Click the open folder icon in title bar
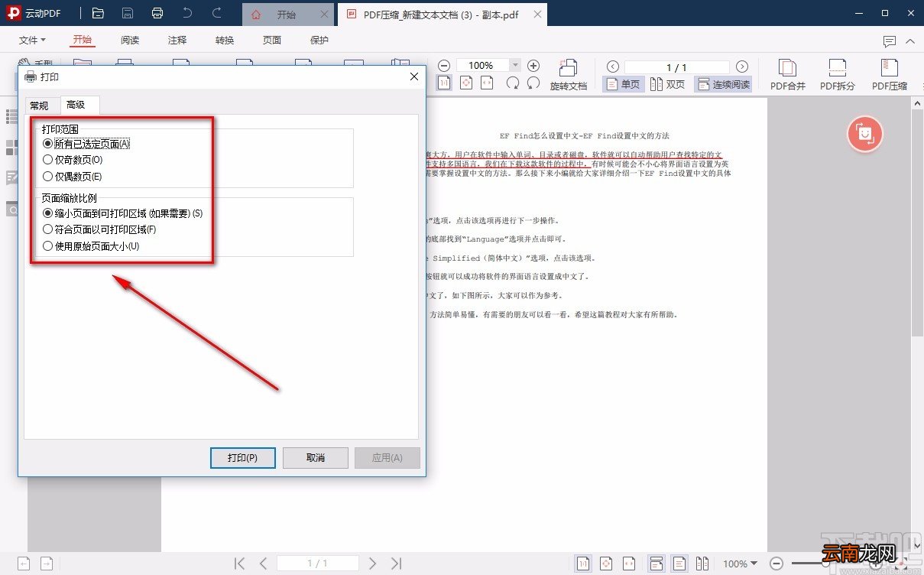The image size is (924, 575). (x=98, y=13)
